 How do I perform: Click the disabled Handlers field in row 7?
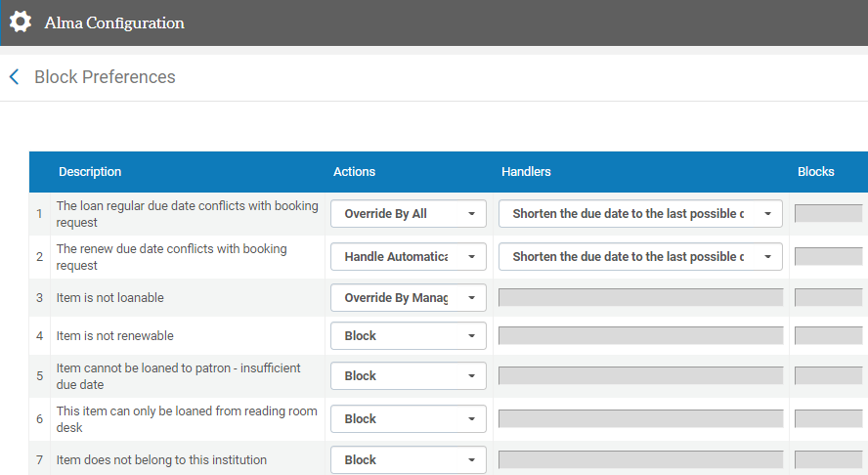[640, 460]
